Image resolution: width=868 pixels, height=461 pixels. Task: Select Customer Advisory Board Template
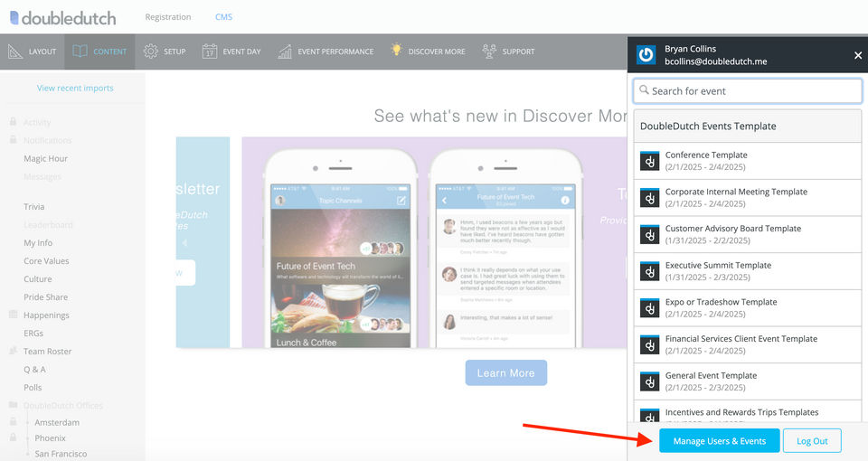coord(748,235)
